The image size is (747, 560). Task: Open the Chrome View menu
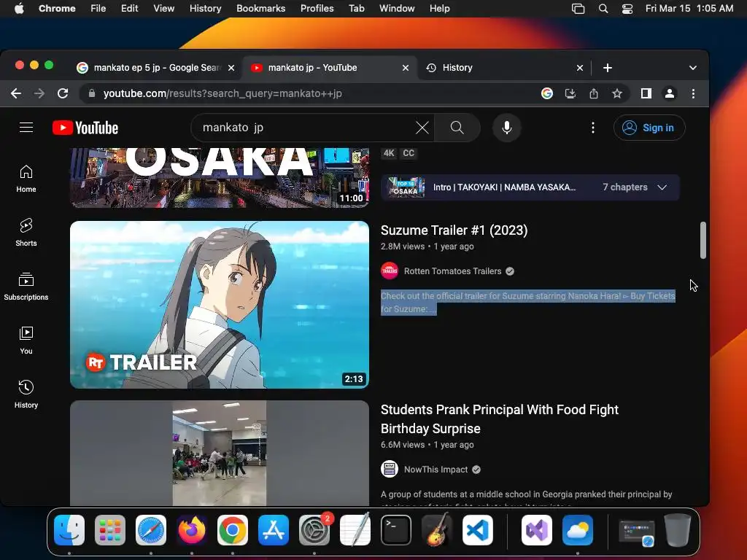(163, 8)
